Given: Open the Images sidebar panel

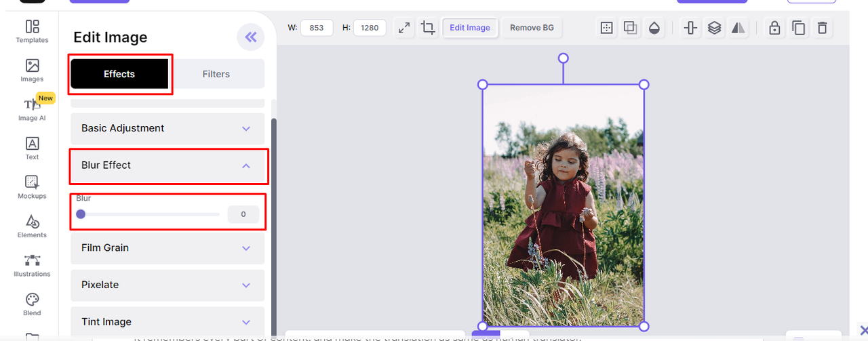Looking at the screenshot, I should (32, 71).
